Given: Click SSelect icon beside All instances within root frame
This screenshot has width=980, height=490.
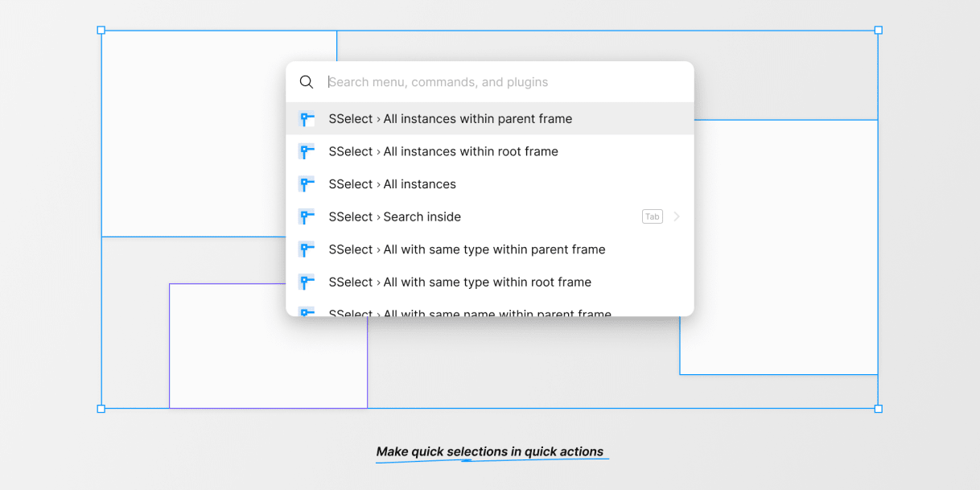Looking at the screenshot, I should (x=307, y=151).
